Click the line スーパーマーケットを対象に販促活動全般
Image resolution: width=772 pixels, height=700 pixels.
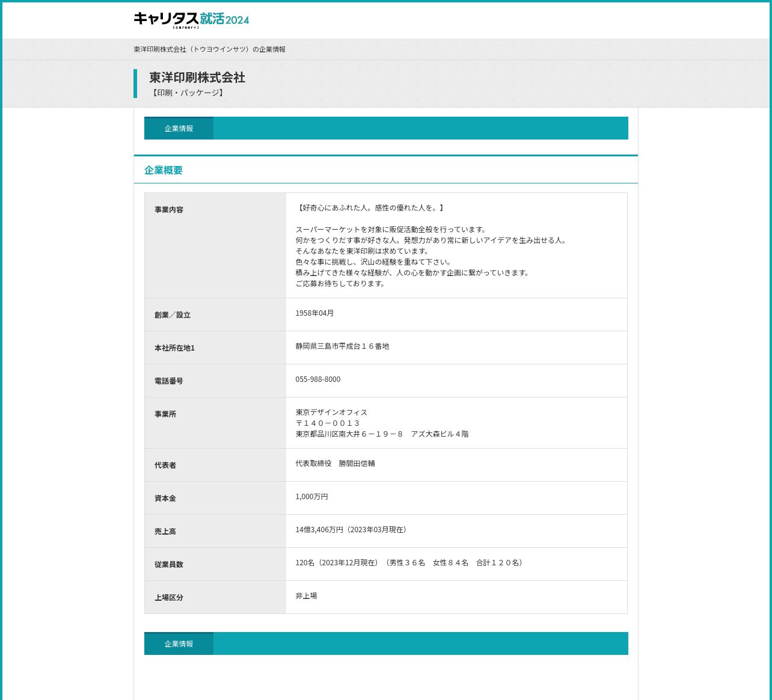pos(392,230)
